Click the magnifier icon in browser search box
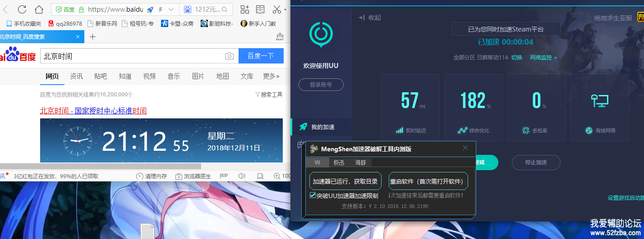This screenshot has width=644, height=239. 225,9
